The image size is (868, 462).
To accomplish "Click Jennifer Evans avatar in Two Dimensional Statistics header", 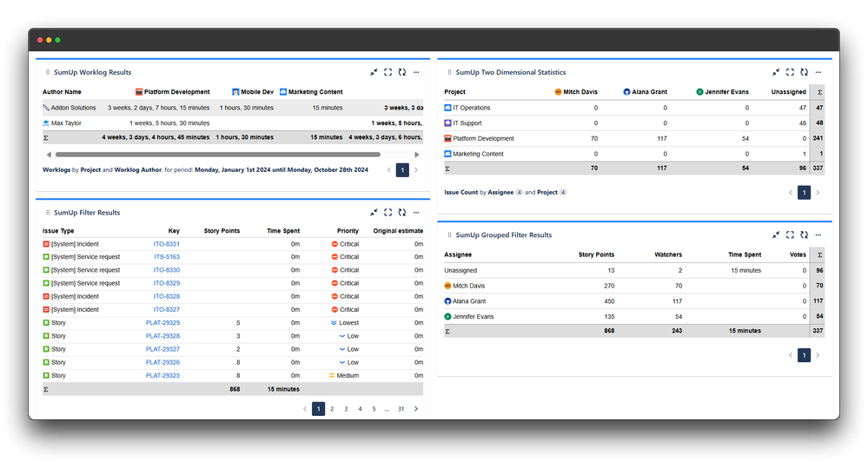I will pyautogui.click(x=699, y=92).
